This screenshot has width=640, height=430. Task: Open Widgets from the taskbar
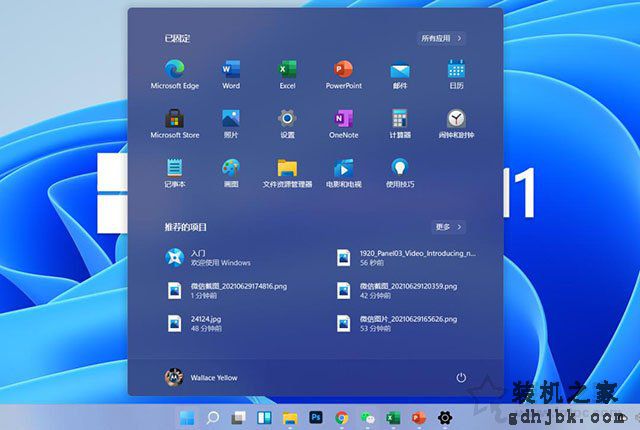[264, 417]
